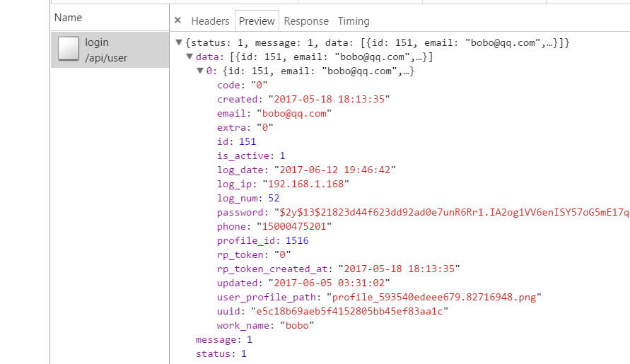Click the status: 1 property at bottom
This screenshot has width=630, height=364.
pyautogui.click(x=221, y=353)
